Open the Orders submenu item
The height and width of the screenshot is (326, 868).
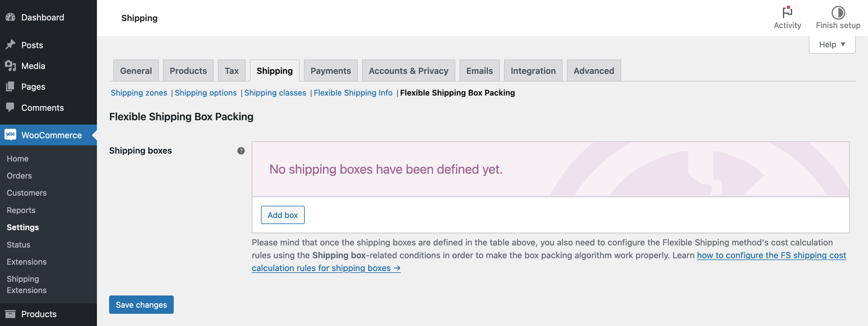coord(19,176)
